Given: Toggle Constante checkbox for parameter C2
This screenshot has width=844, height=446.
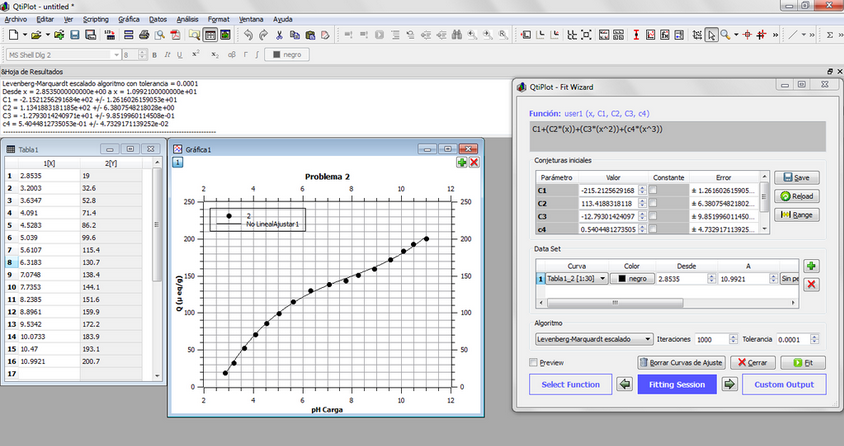Looking at the screenshot, I should (653, 203).
